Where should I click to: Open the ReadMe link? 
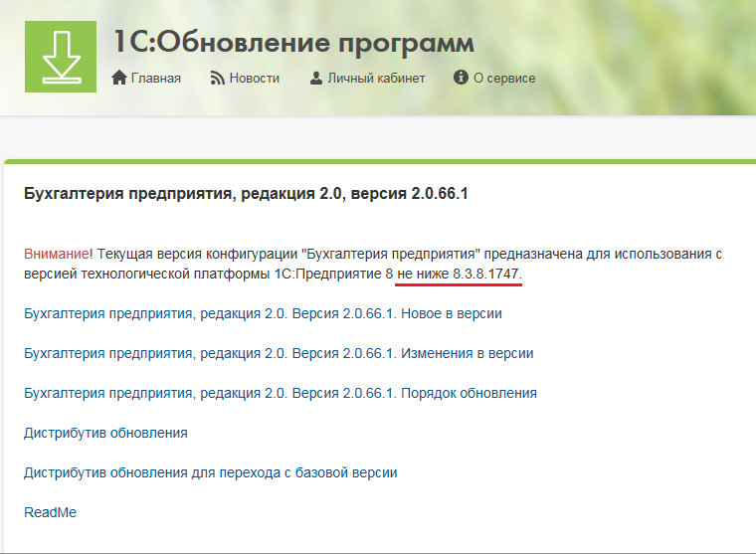(x=50, y=512)
